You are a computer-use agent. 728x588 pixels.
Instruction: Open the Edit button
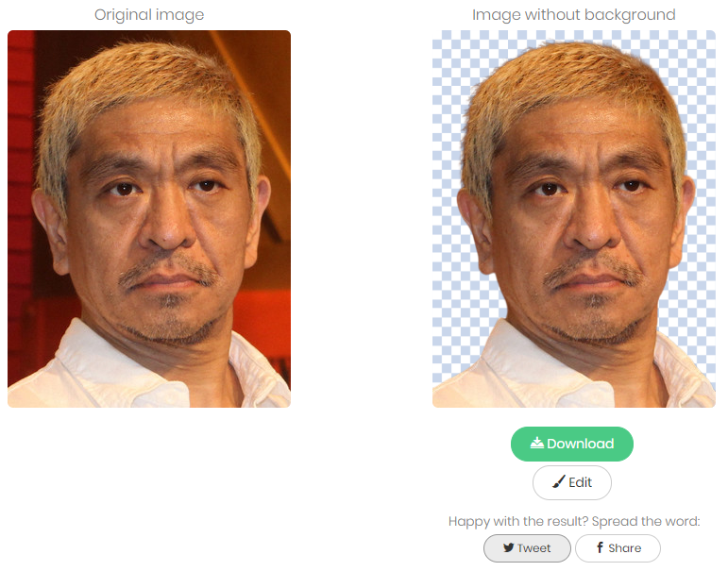pos(572,482)
